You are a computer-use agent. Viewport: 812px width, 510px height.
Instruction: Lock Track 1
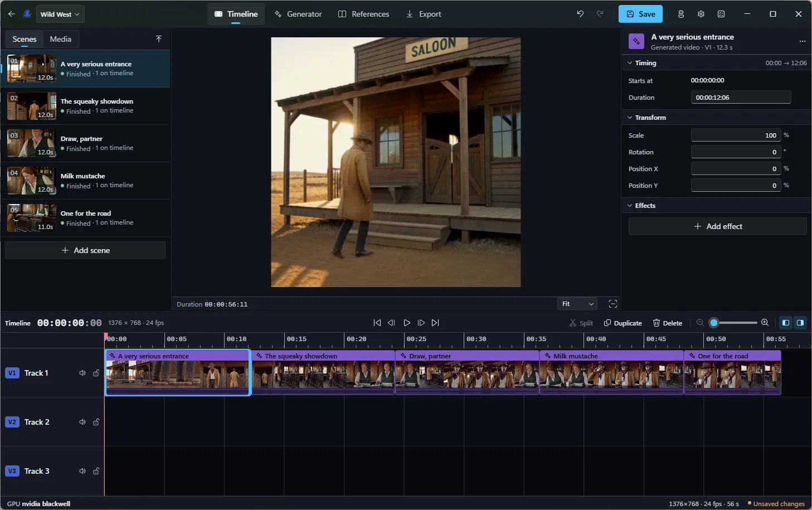pyautogui.click(x=96, y=373)
